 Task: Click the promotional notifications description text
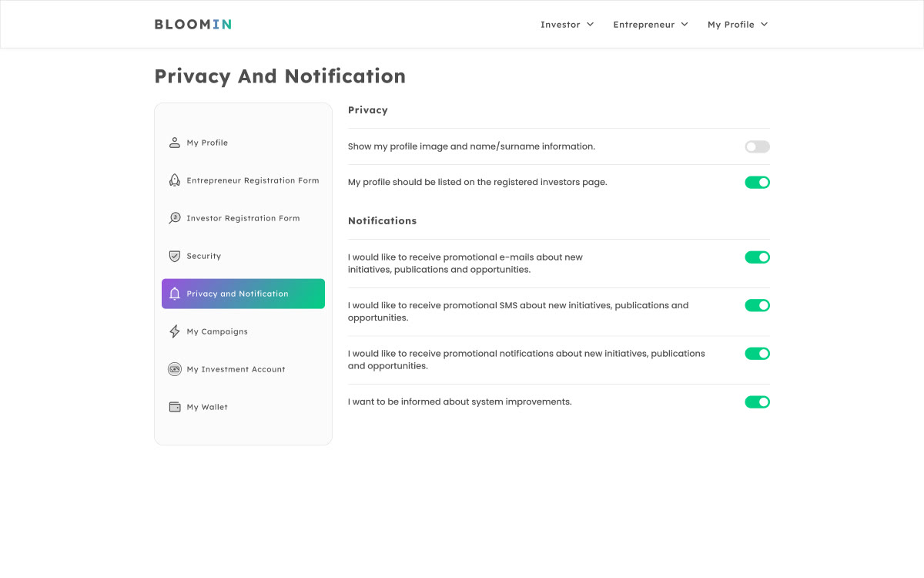(527, 360)
